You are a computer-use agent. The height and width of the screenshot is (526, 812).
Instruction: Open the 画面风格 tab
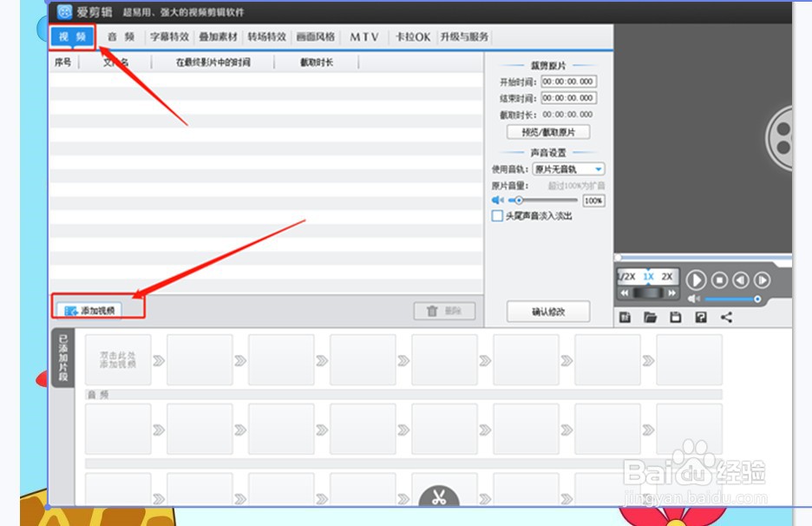[x=316, y=36]
